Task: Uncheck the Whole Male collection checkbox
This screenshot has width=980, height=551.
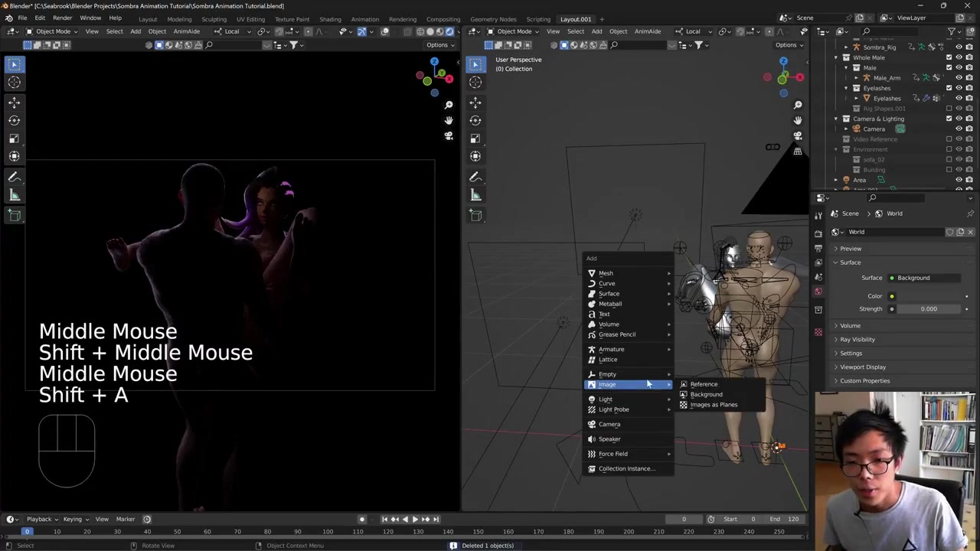Action: pos(949,57)
